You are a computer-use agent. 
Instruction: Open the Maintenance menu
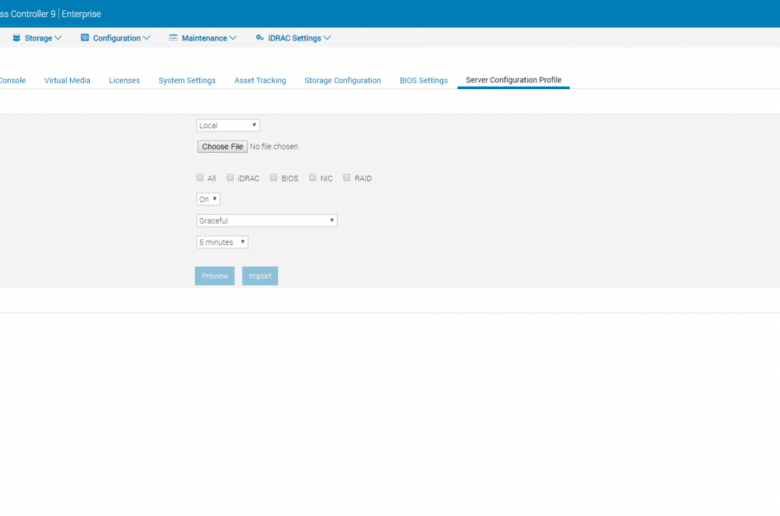pos(203,38)
